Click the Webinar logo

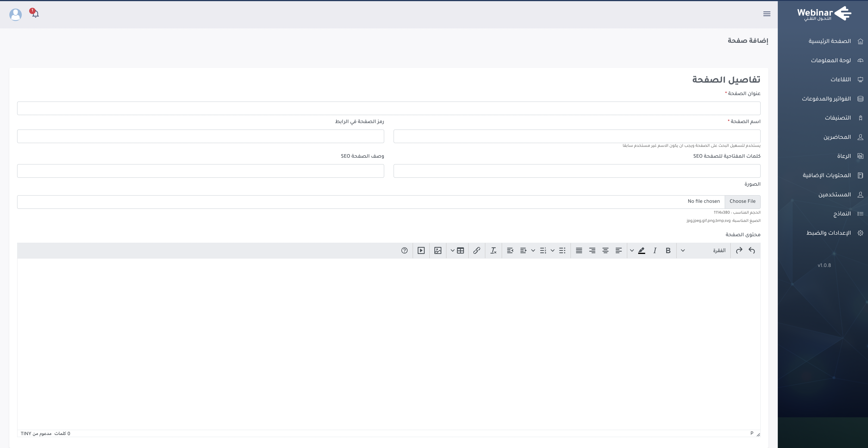click(x=824, y=14)
